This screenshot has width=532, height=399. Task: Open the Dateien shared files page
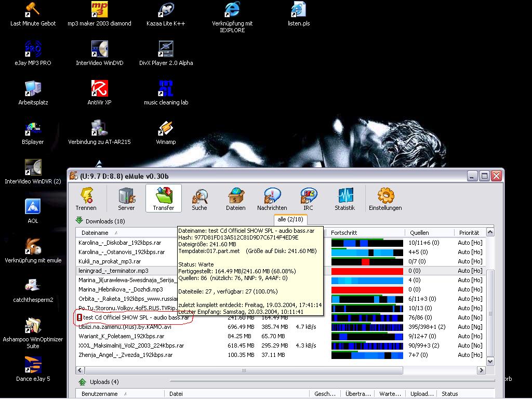[x=235, y=198]
